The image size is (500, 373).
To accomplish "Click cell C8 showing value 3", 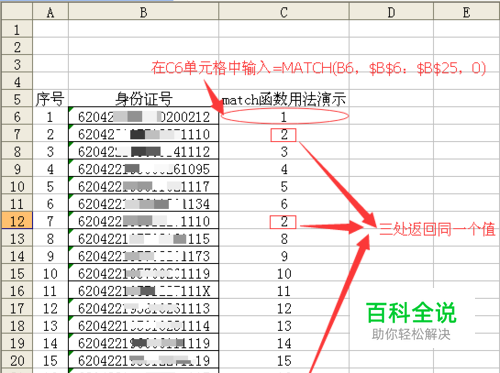I will 284,152.
